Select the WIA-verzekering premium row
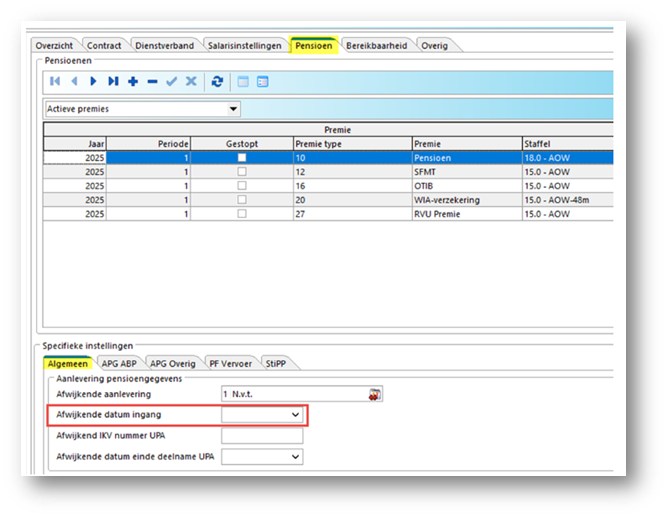The height and width of the screenshot is (518, 668). (328, 200)
